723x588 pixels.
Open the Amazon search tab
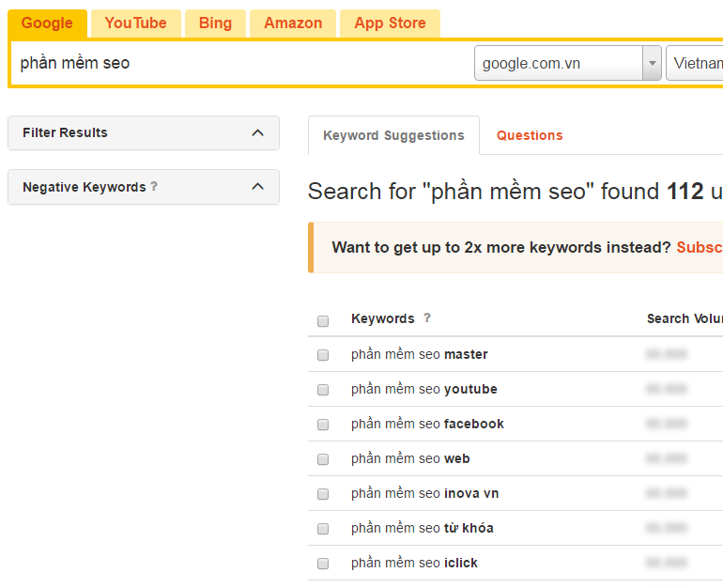pos(293,23)
